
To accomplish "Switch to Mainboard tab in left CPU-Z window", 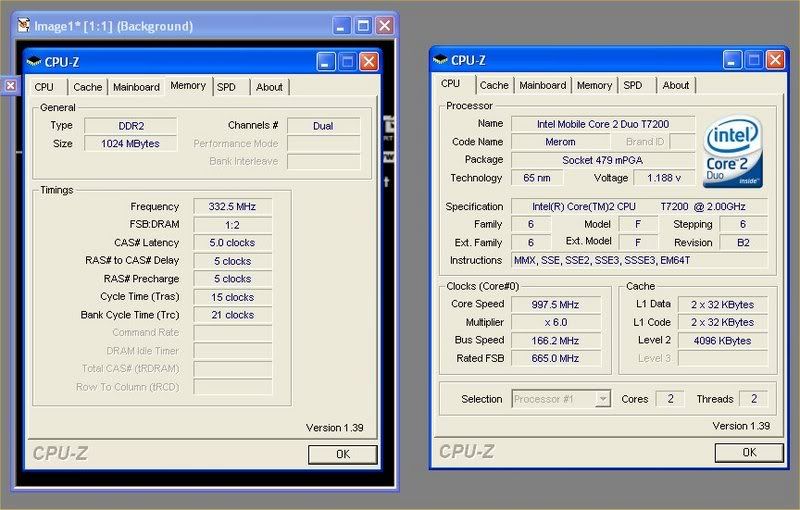I will (x=136, y=87).
